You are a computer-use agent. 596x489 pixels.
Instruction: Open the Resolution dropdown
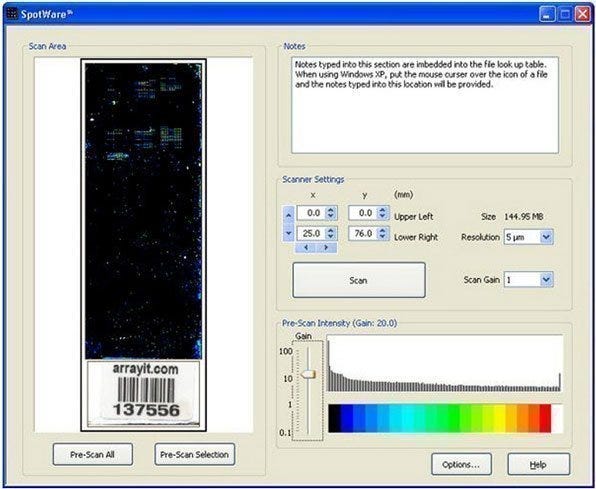click(546, 237)
